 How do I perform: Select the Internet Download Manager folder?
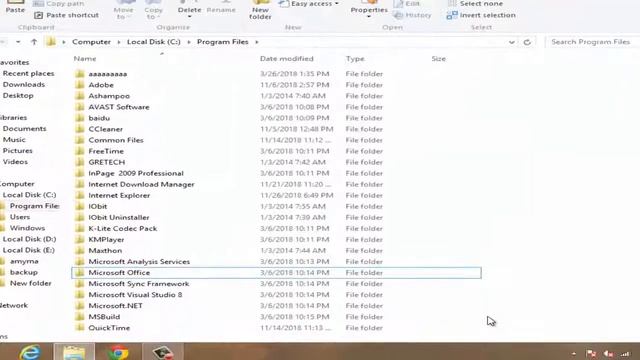[141, 184]
